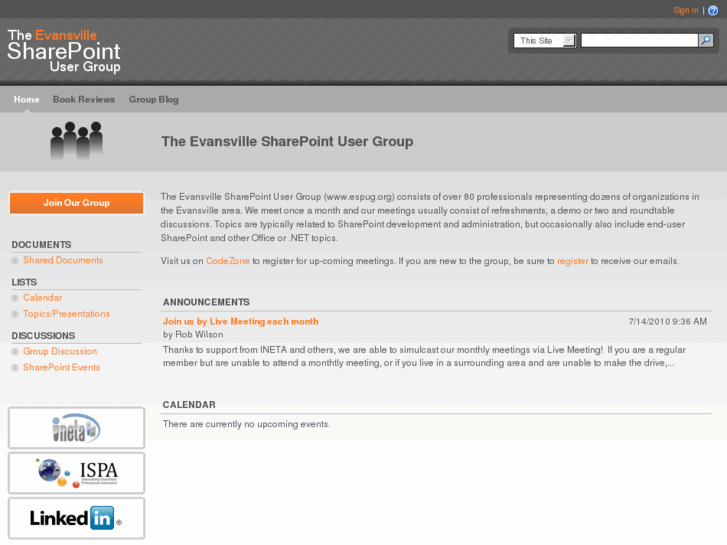Open Shared Documents link
Image resolution: width=727 pixels, height=545 pixels.
63,260
